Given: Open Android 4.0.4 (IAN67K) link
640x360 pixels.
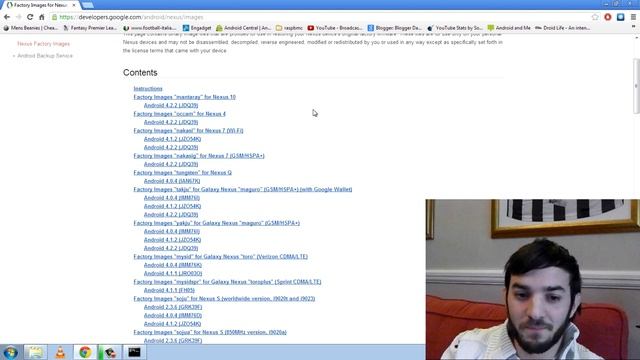Looking at the screenshot, I should [x=172, y=181].
